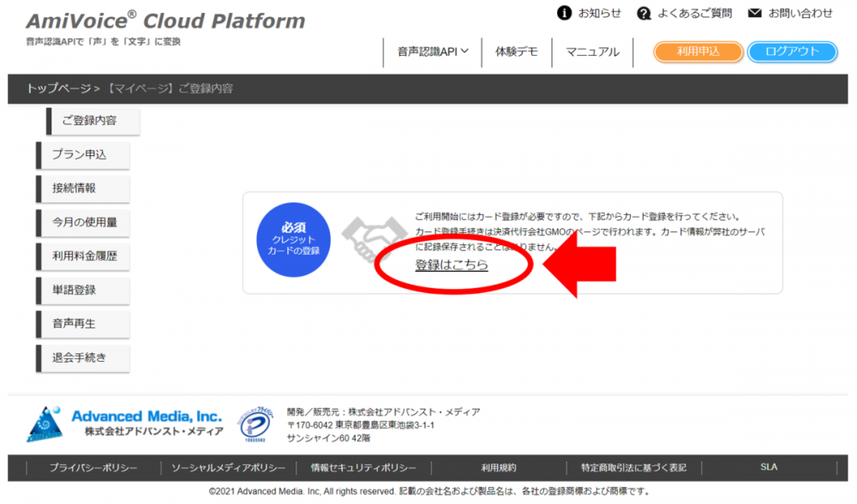Viewport: 857px width, 504px height.
Task: Click the 登録はこちら card registration link
Action: click(x=452, y=265)
